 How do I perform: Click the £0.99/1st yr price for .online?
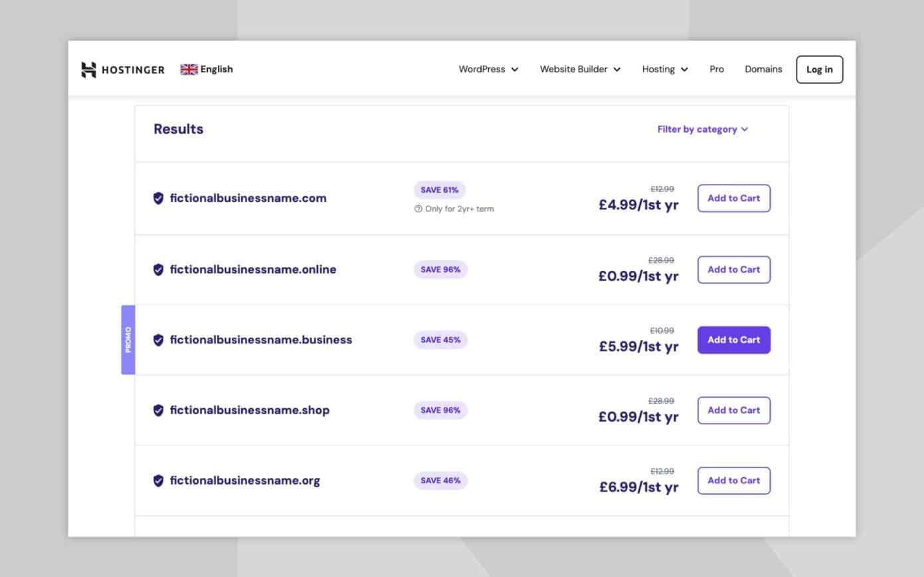coord(638,276)
